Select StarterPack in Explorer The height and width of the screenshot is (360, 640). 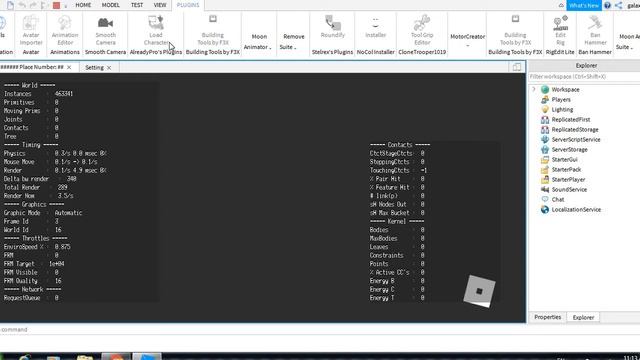pyautogui.click(x=566, y=169)
